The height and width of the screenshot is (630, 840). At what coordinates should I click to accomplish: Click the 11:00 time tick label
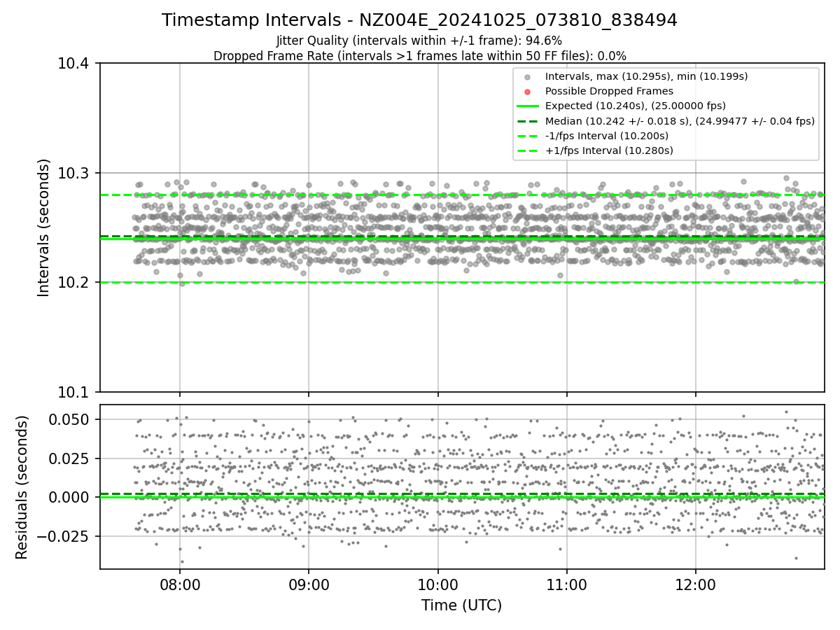click(566, 584)
